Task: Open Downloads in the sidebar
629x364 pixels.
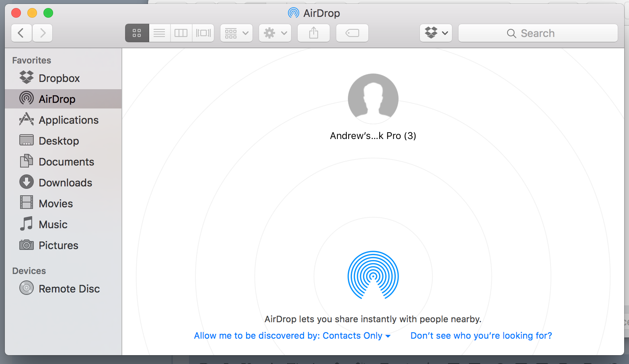Action: pos(63,182)
